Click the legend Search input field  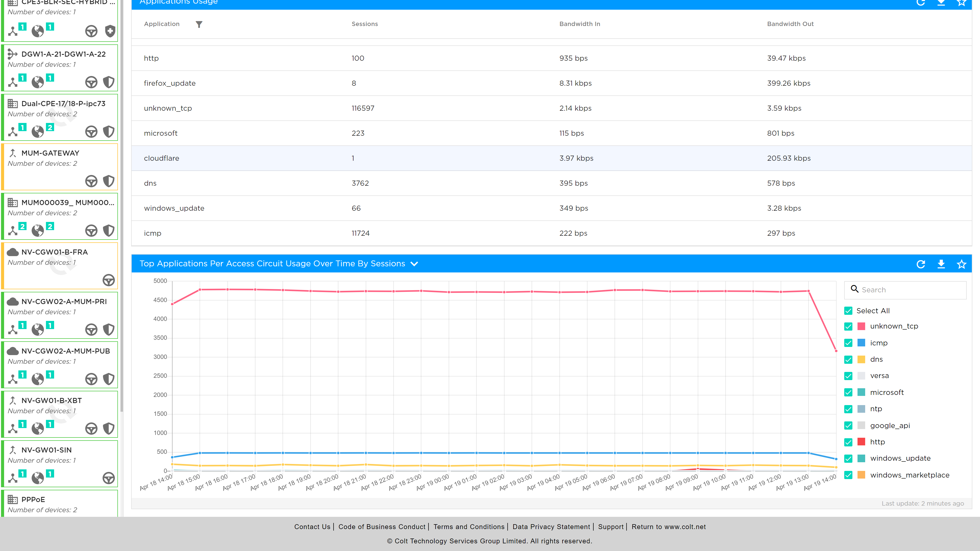[905, 290]
